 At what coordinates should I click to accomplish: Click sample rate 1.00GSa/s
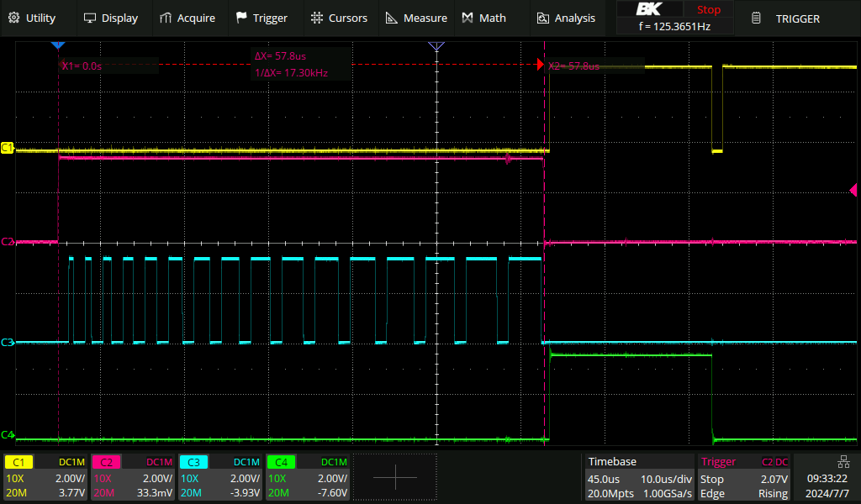click(x=667, y=494)
